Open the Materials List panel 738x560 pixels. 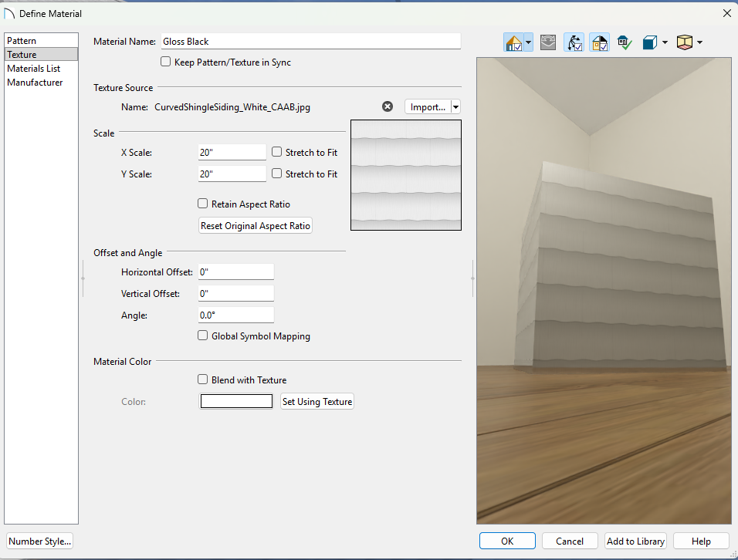(34, 69)
